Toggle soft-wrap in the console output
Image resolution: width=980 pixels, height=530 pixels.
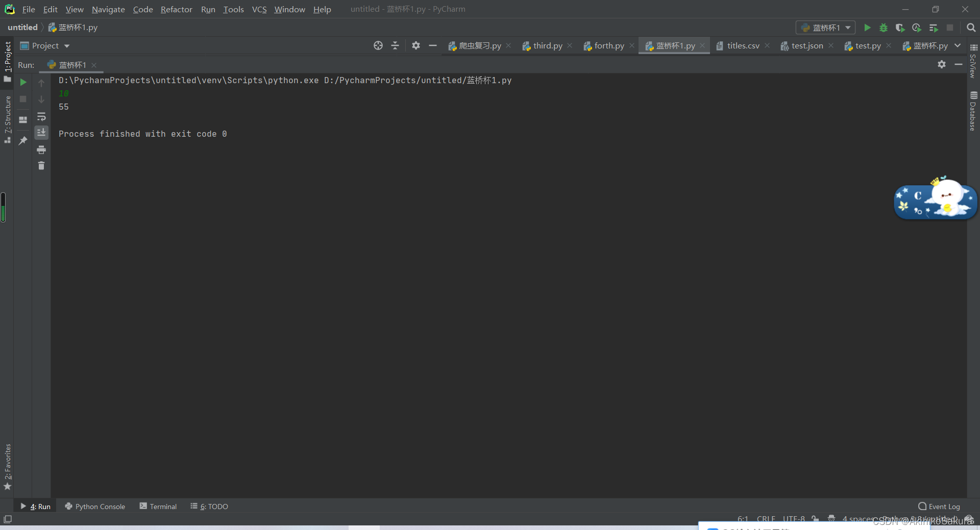click(x=41, y=117)
